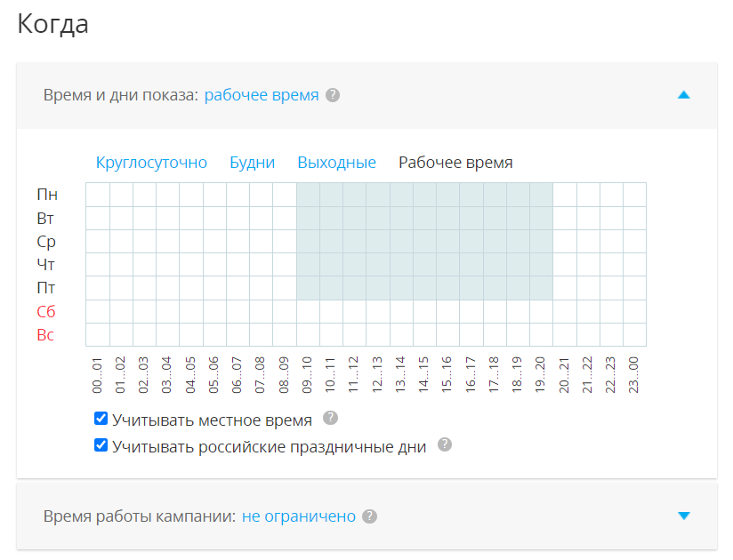Screen dimensions: 733x560
Task: Expand the Время работы кампании section arrow
Action: 683,516
